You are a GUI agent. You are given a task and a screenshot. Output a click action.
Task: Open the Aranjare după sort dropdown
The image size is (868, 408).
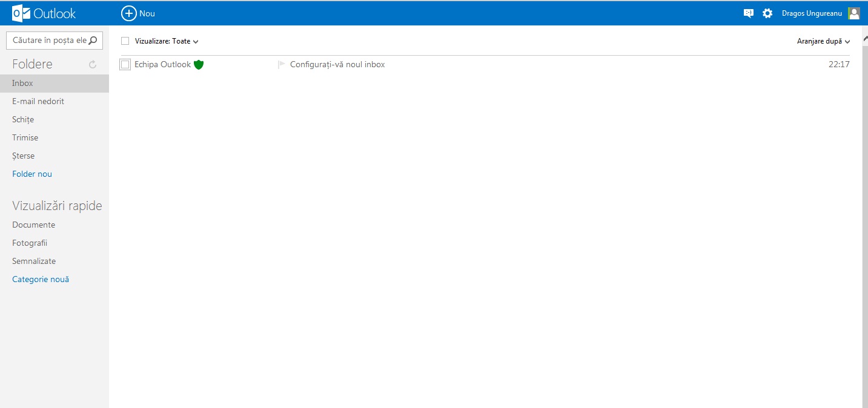[x=824, y=41]
